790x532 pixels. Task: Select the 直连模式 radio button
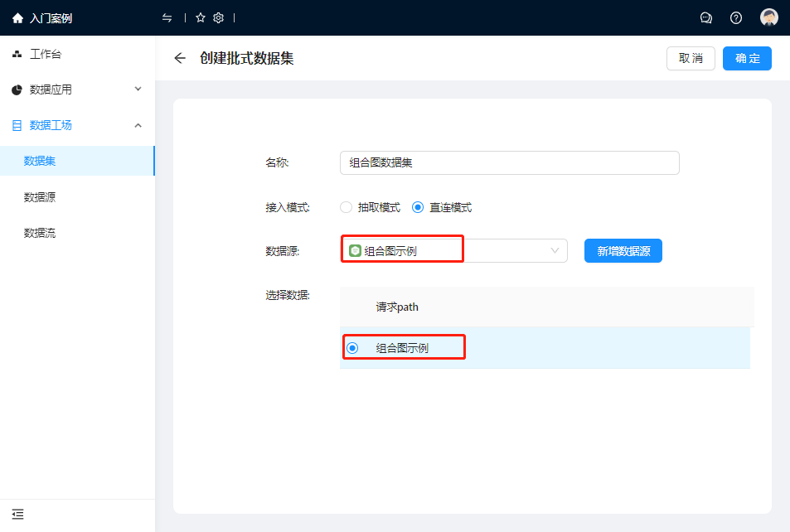coord(418,207)
